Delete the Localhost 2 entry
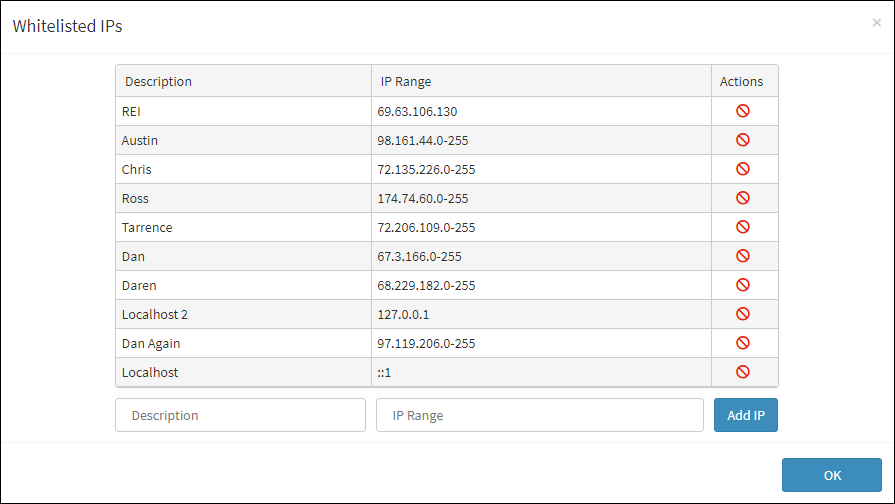Image resolution: width=895 pixels, height=504 pixels. coord(743,314)
